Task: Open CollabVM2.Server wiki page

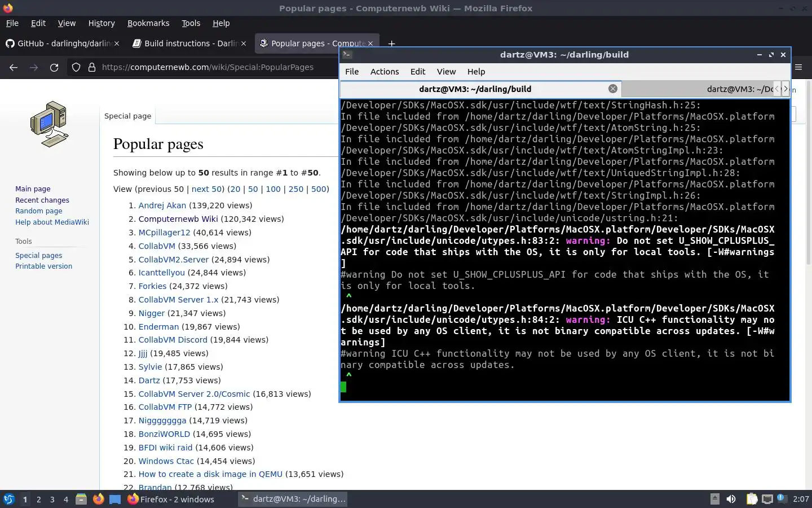Action: click(x=174, y=260)
